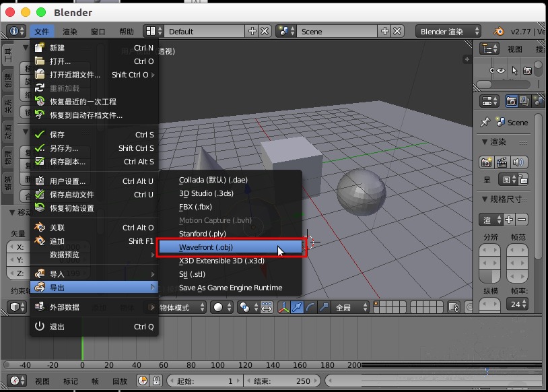Delete the Default screen layout

pos(265,32)
